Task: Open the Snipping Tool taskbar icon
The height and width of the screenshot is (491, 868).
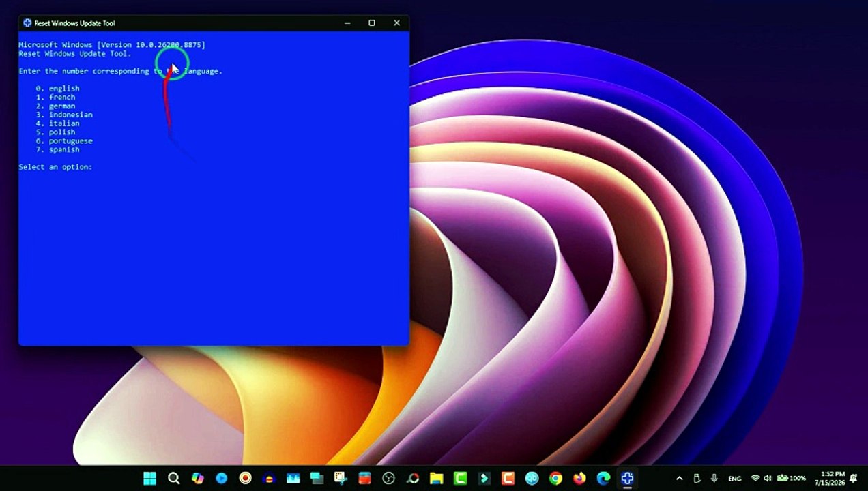Action: 341,479
